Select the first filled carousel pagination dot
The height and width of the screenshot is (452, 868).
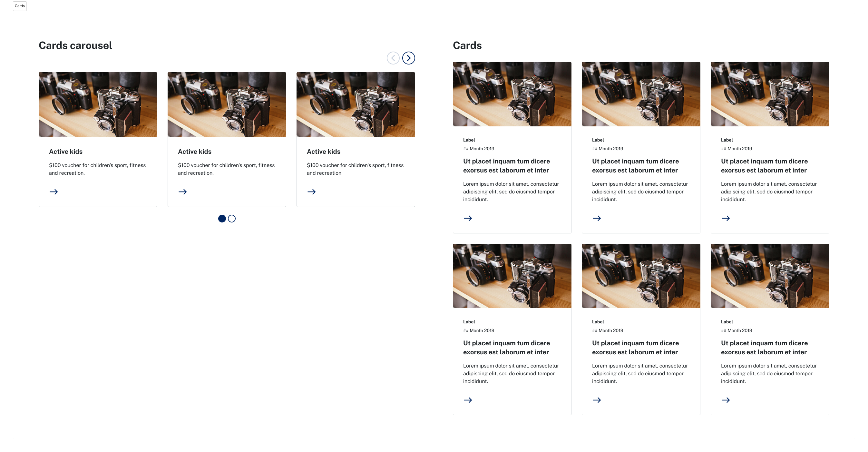tap(222, 219)
